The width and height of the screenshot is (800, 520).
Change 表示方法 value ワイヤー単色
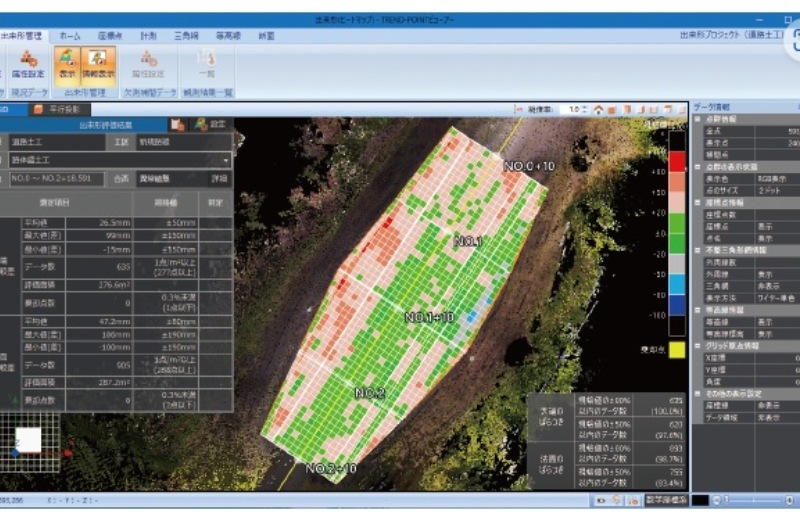(777, 298)
